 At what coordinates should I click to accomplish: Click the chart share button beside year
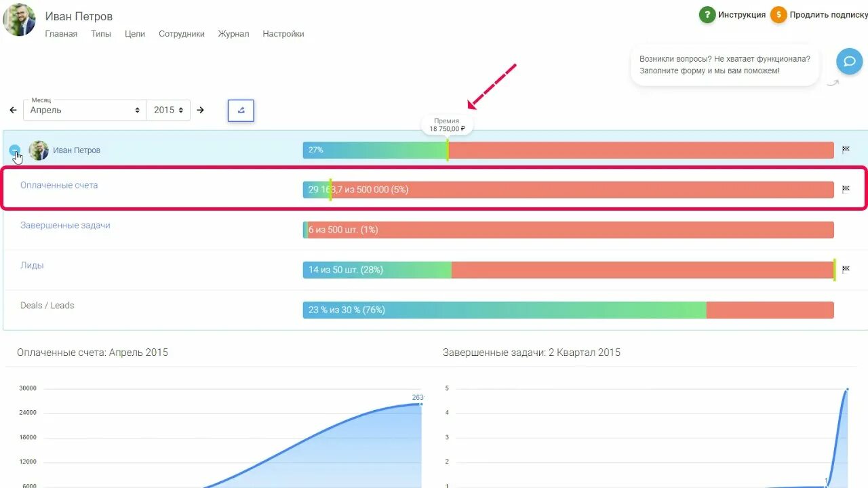[241, 110]
